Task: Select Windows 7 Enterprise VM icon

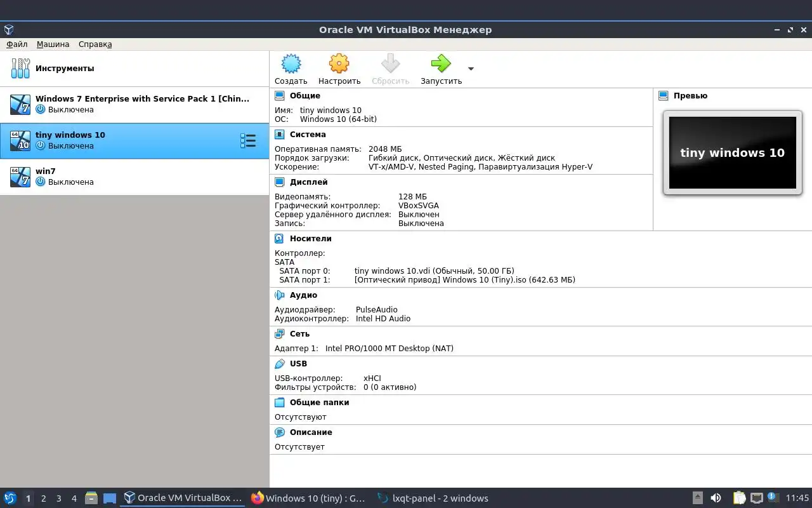Action: tap(20, 104)
